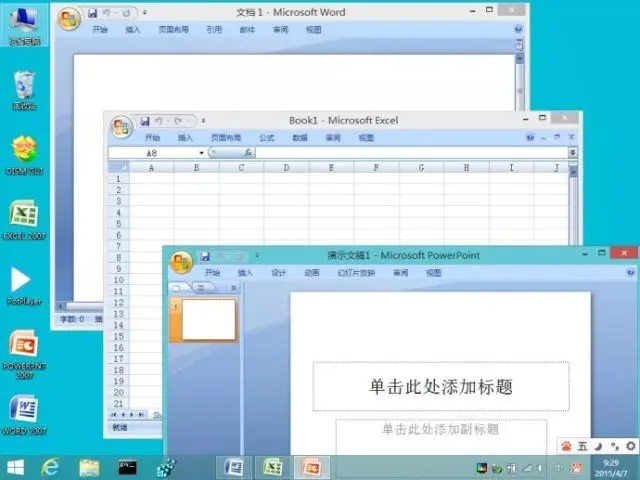Screen dimensions: 640x480
Task: Open the 设计 tab in PowerPoint
Action: (x=279, y=273)
